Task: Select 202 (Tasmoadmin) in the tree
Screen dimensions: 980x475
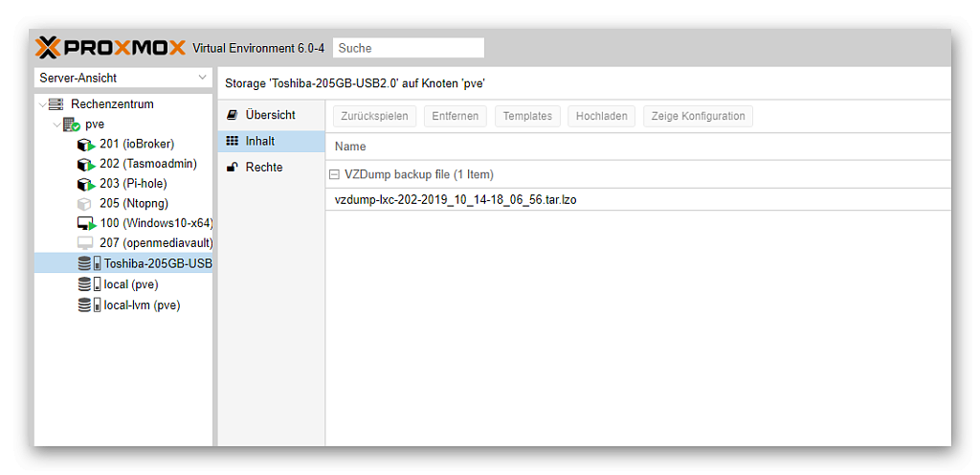Action: coord(148,165)
